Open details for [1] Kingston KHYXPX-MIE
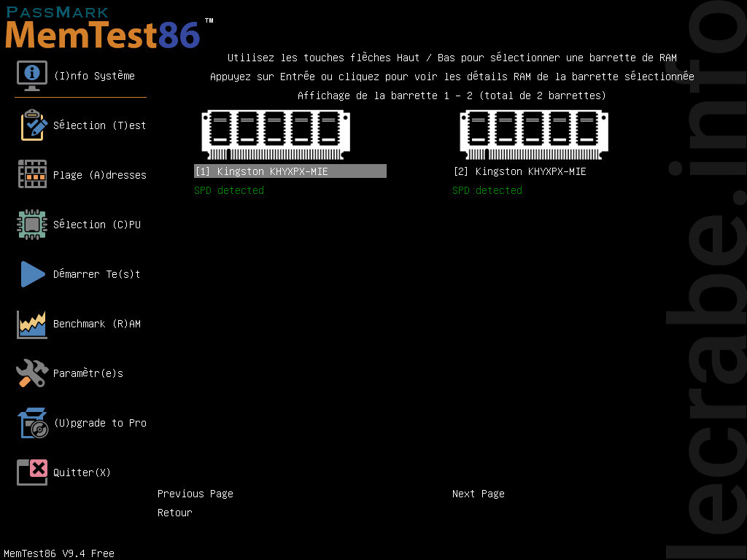The height and width of the screenshot is (560, 747). pos(290,171)
